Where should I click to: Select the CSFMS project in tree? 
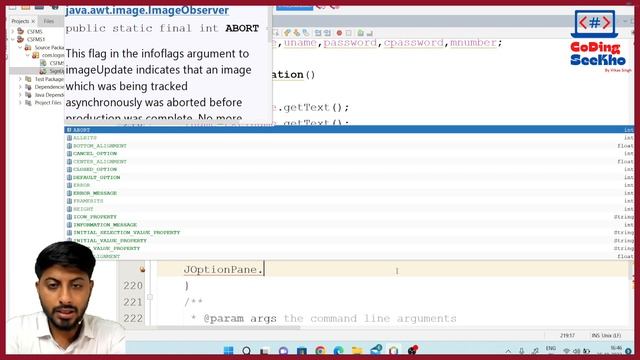click(35, 31)
